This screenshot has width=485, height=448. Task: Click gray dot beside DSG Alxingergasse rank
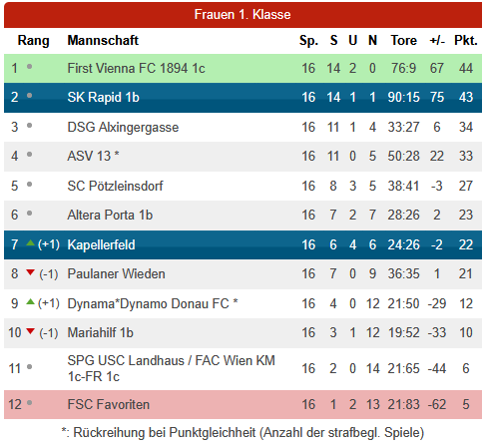[29, 126]
